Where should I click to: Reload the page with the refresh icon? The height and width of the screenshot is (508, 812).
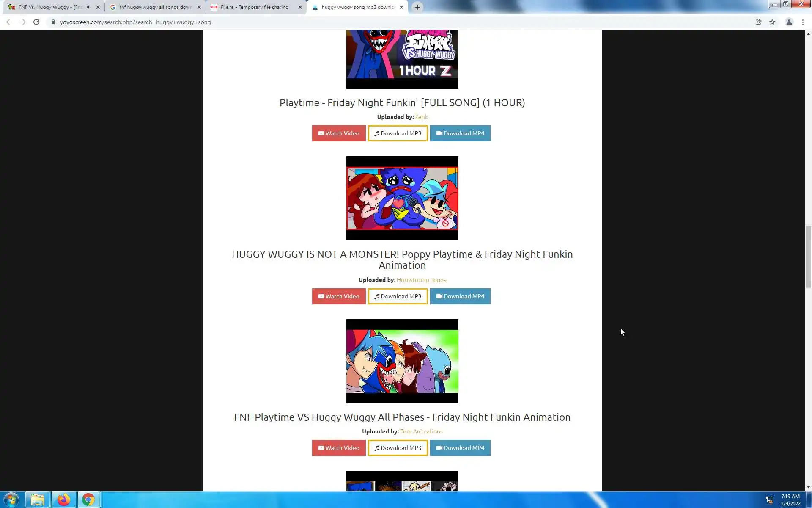(x=36, y=22)
